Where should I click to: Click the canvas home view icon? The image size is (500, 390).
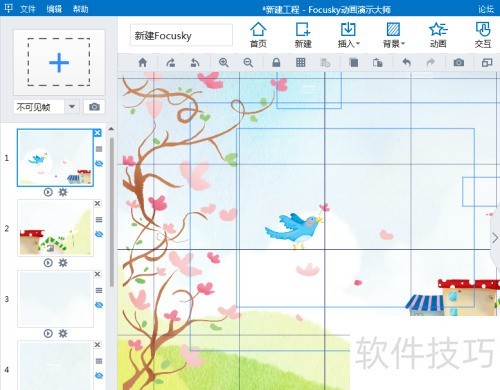[x=143, y=62]
